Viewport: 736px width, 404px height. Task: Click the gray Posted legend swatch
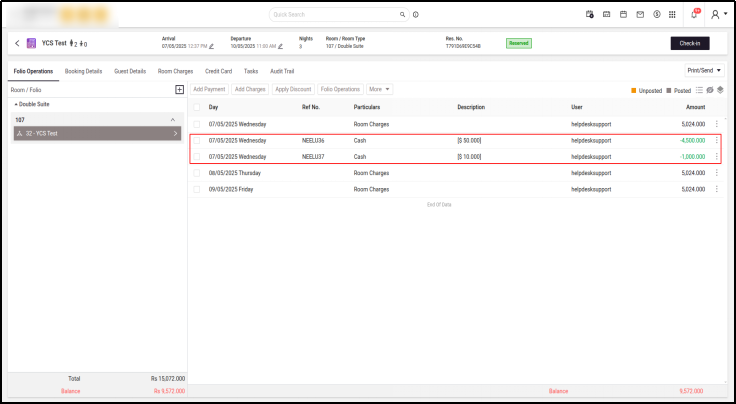669,91
